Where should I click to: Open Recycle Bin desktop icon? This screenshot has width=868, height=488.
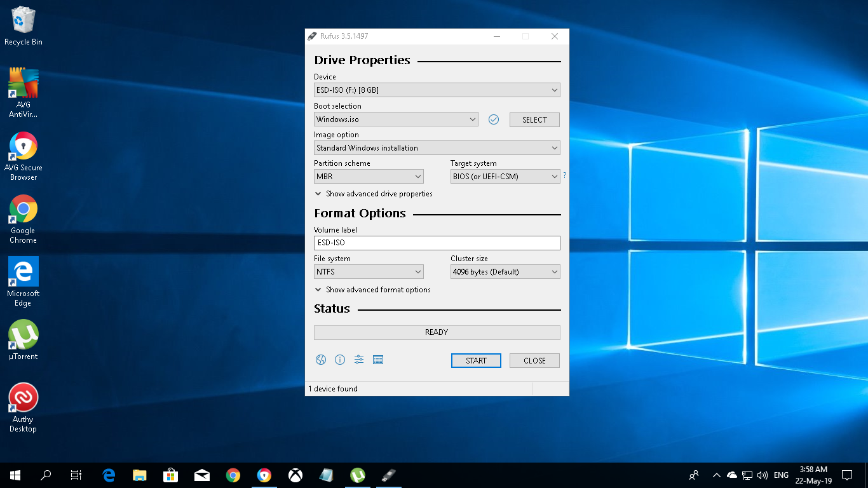[24, 26]
